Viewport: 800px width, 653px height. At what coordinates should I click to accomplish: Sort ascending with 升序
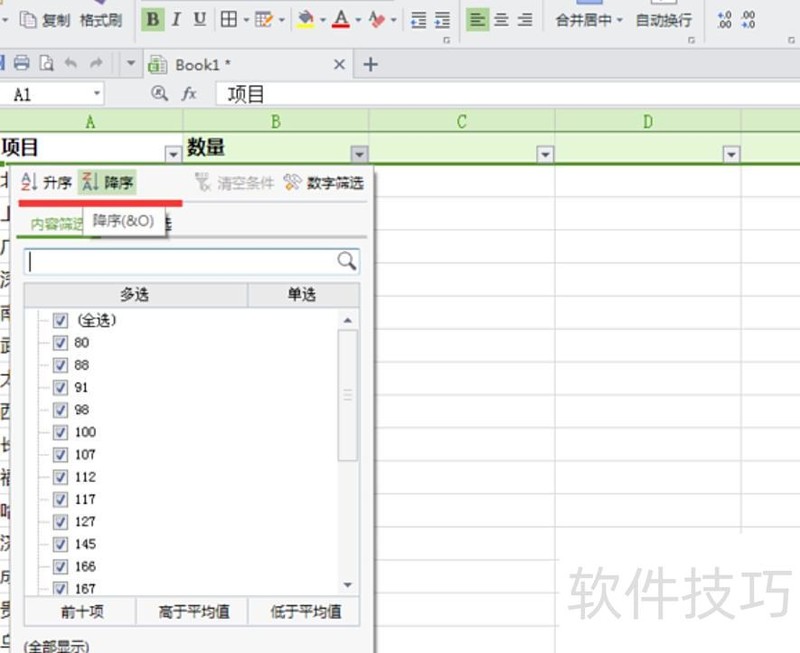pos(46,182)
